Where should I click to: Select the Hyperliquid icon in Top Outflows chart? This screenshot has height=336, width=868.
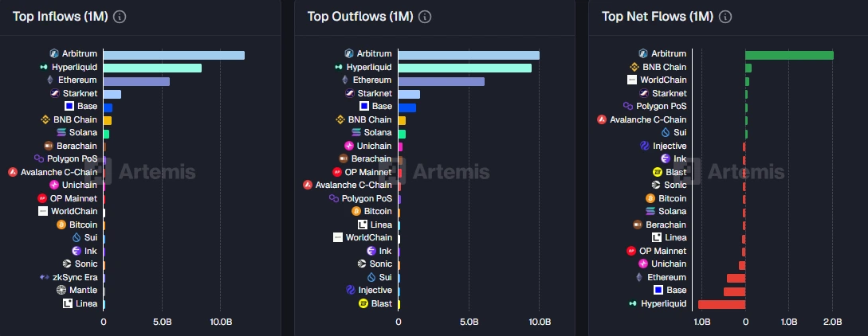(x=339, y=67)
